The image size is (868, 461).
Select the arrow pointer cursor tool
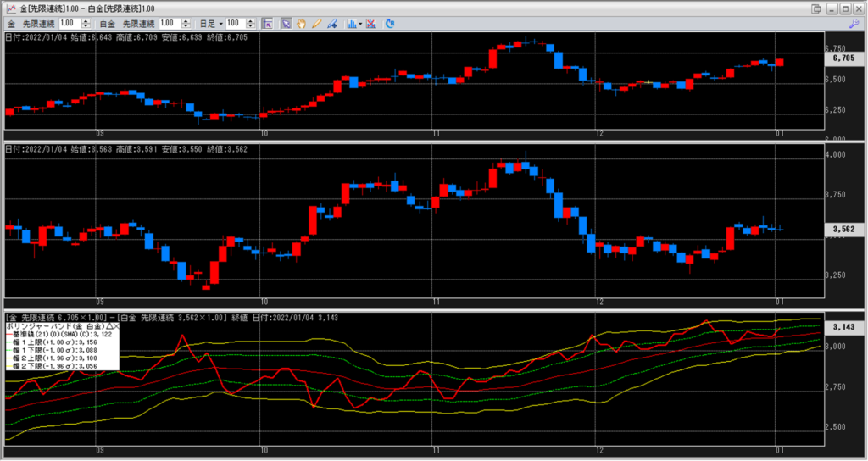(286, 23)
